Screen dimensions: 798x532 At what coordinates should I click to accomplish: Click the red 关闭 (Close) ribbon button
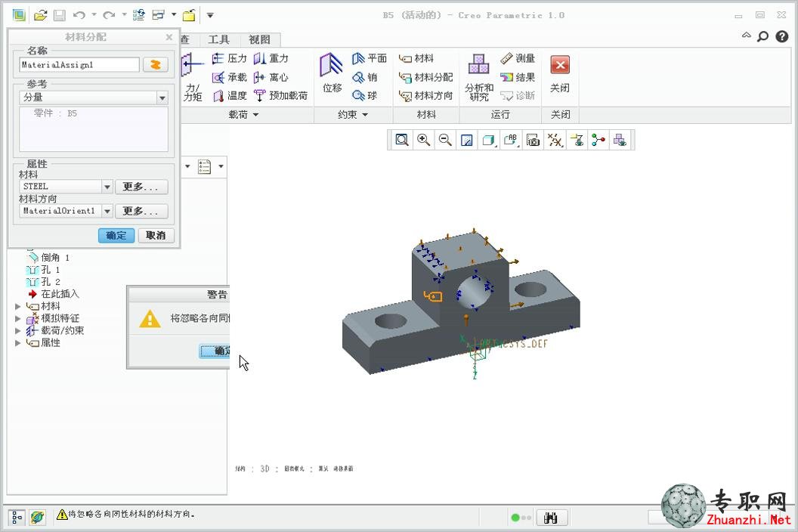point(560,74)
